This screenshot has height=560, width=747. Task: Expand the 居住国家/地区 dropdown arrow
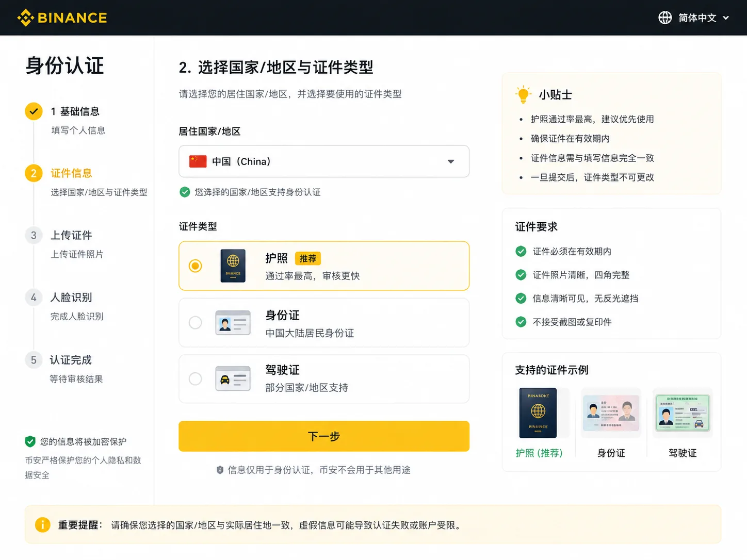pos(451,161)
